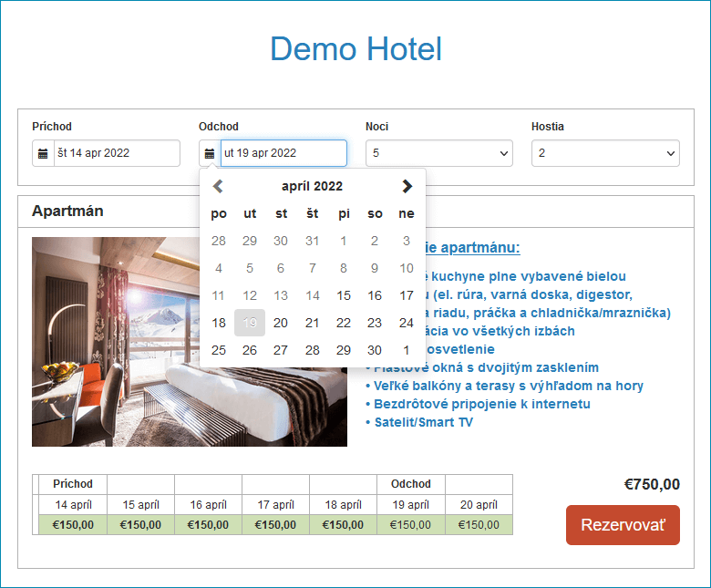Select April 20 in the calendar

281,323
